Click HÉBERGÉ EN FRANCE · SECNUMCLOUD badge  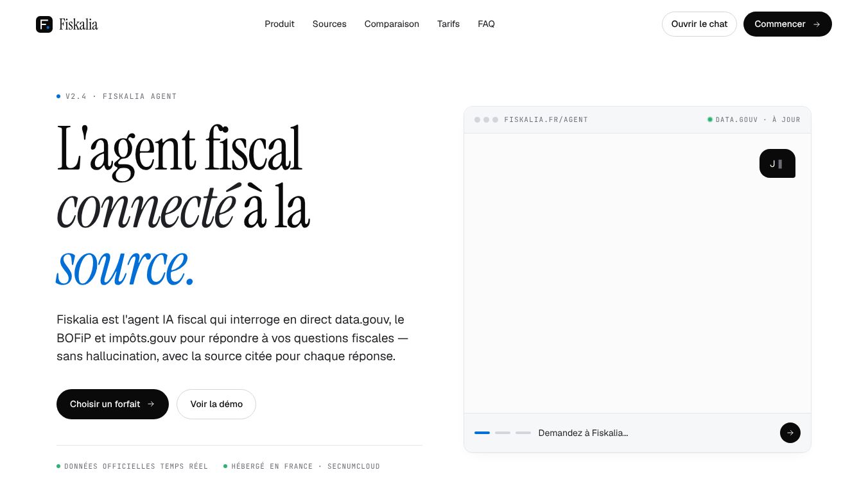(302, 466)
